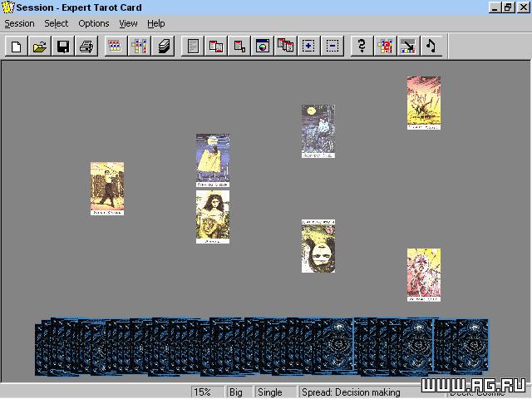Screen dimensions: 532x399
Task: Pick the leftmost face-down card in the deck row
Action: 42,349
